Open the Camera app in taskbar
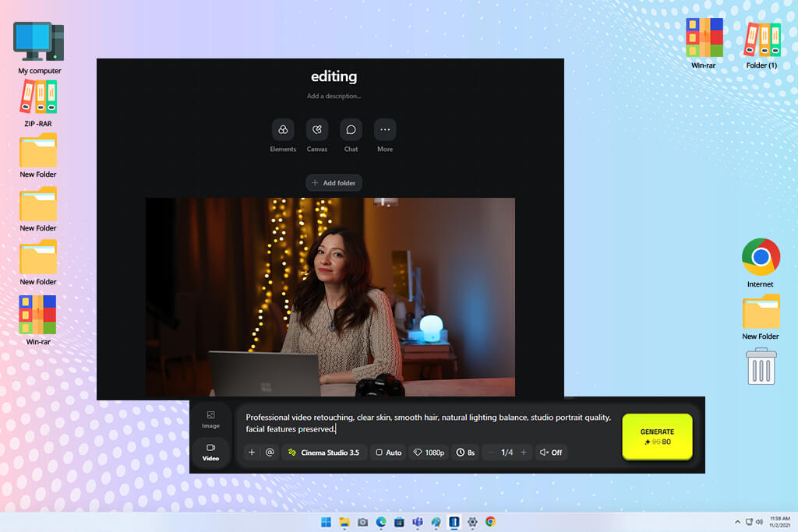This screenshot has height=532, width=798. [x=362, y=522]
